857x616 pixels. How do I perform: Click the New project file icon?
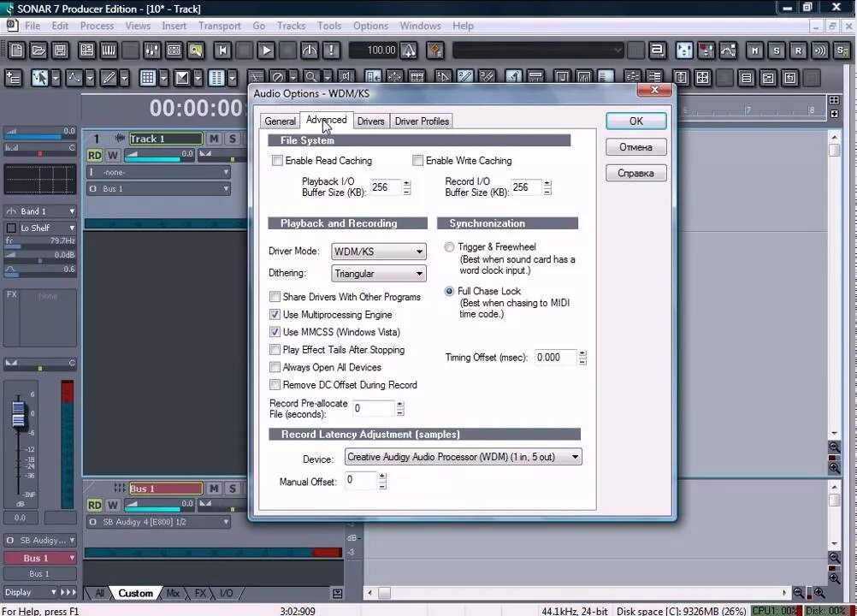[x=17, y=50]
